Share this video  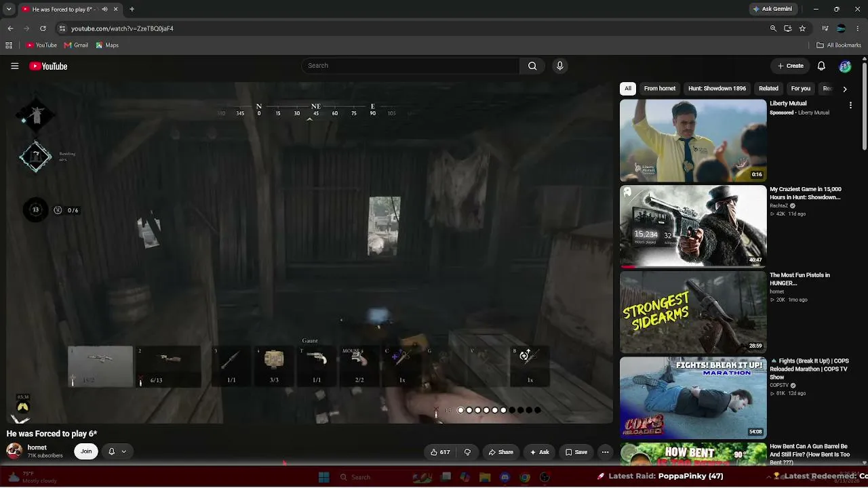501,452
